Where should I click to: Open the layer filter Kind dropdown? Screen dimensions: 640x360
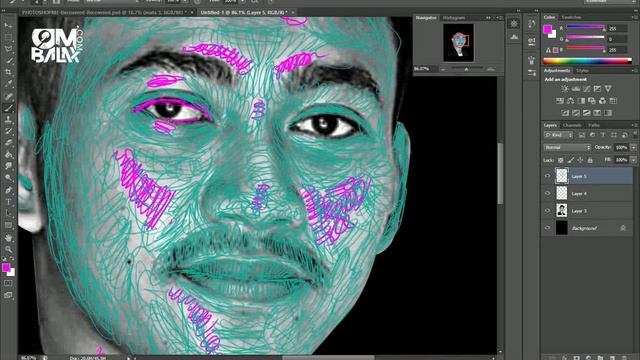[558, 135]
